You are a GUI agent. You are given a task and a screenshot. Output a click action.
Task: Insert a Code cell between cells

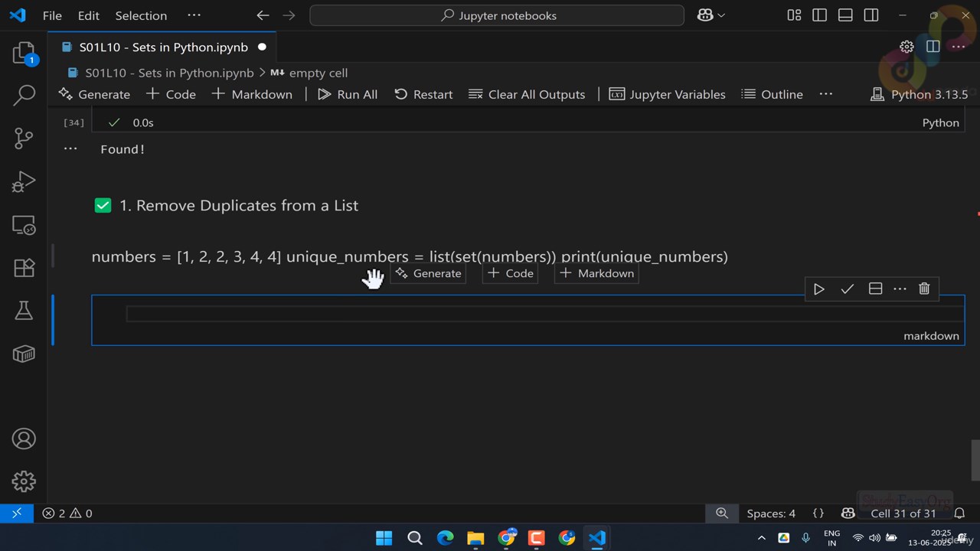pyautogui.click(x=510, y=273)
